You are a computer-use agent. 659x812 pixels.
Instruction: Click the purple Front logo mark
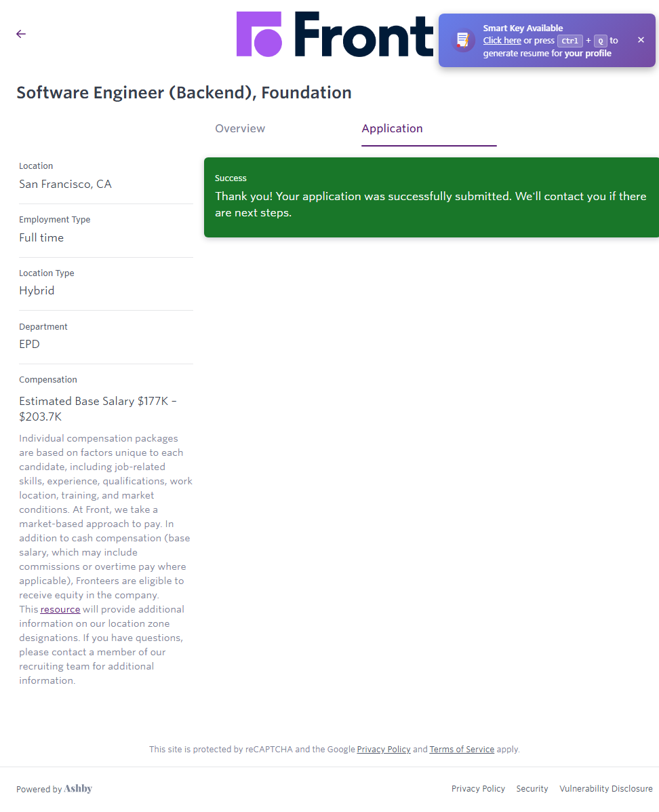tap(258, 34)
